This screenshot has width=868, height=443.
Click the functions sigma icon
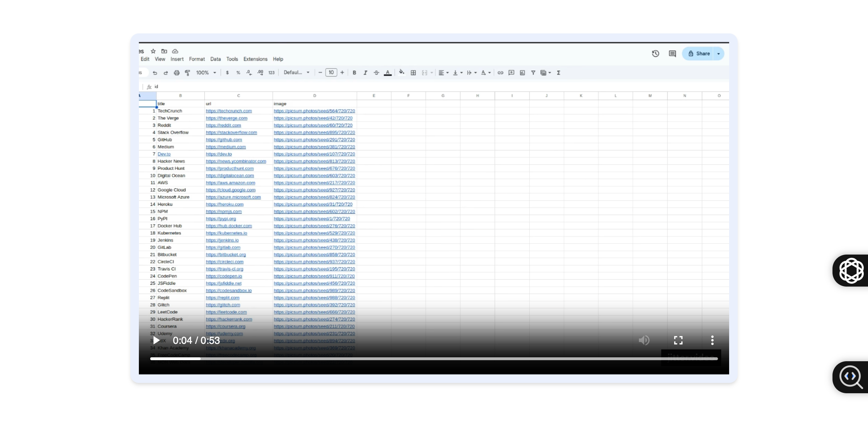558,73
